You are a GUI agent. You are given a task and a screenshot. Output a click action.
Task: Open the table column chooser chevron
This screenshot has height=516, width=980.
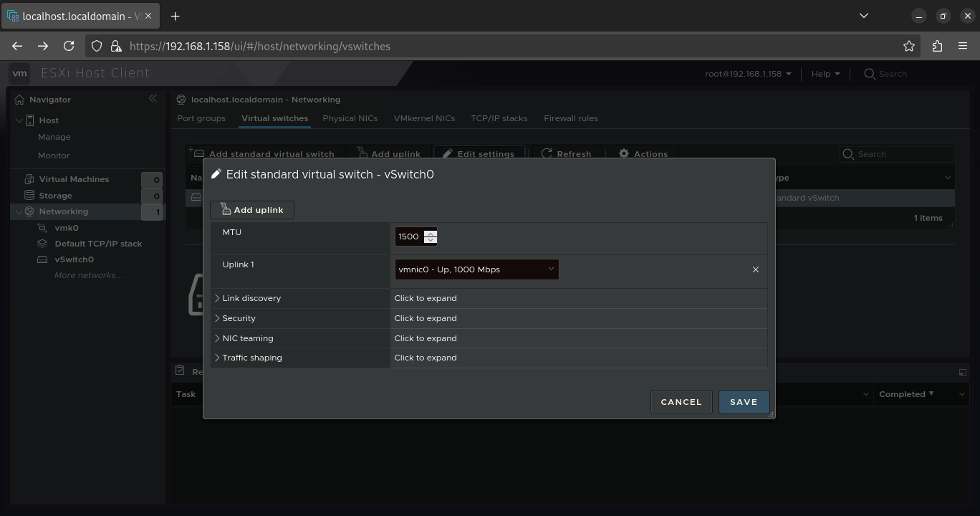pos(947,178)
